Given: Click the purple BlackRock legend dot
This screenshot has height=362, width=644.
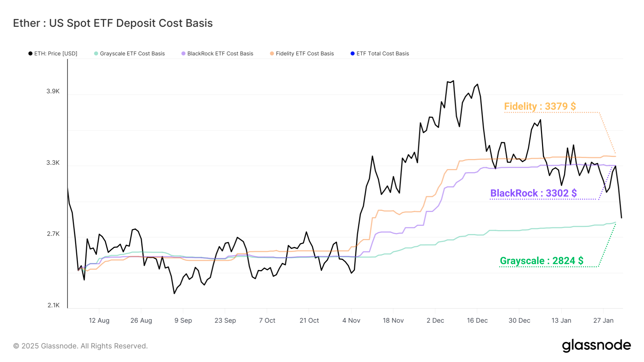Looking at the screenshot, I should pos(183,54).
